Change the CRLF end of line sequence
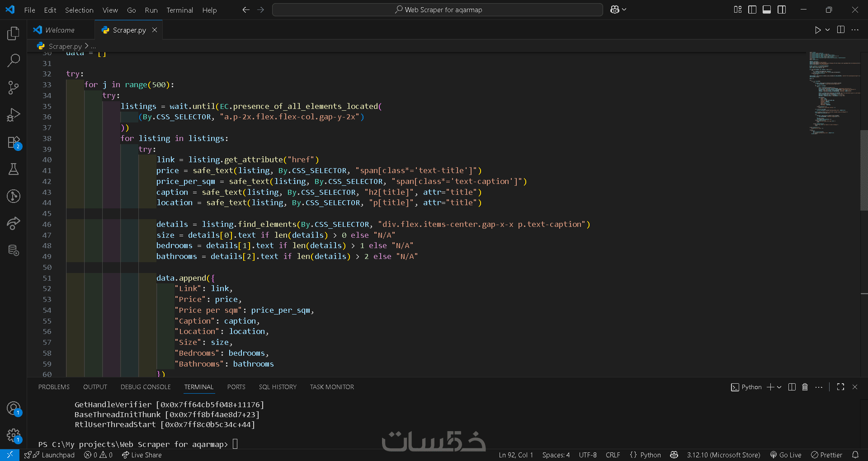Viewport: 868px width, 461px height. click(x=613, y=455)
